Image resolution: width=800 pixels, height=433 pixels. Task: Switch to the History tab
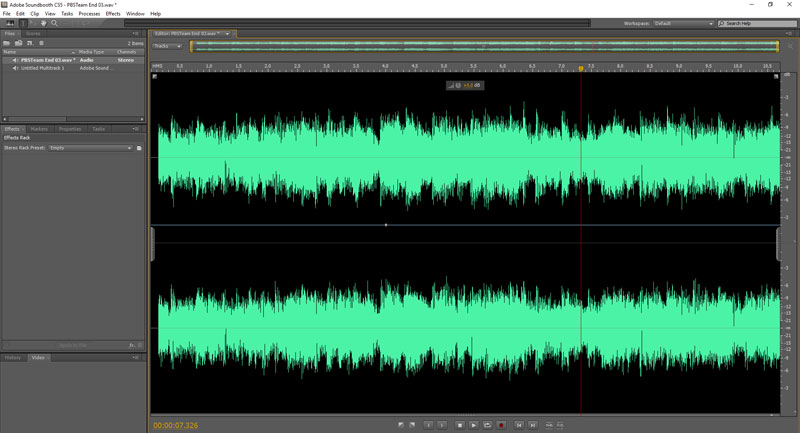(x=13, y=358)
